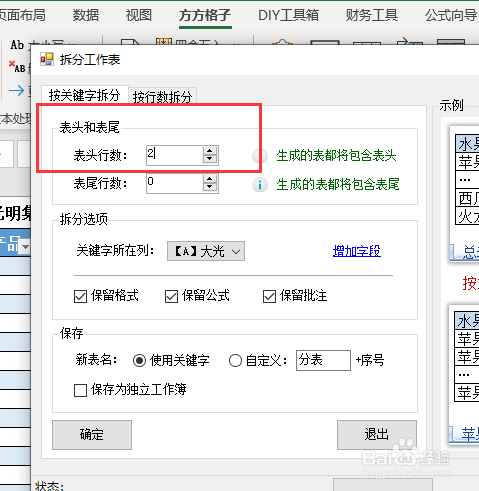
Task: Toggle the 保留批注 checkbox
Action: (x=269, y=296)
